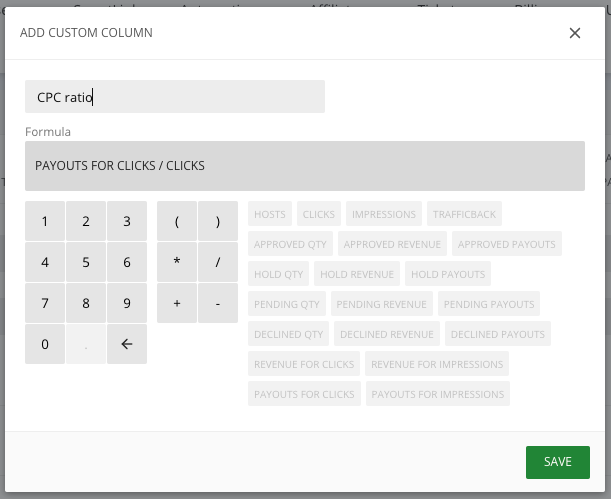
Task: Insert the TRAFFICBACK variable
Action: pyautogui.click(x=464, y=214)
